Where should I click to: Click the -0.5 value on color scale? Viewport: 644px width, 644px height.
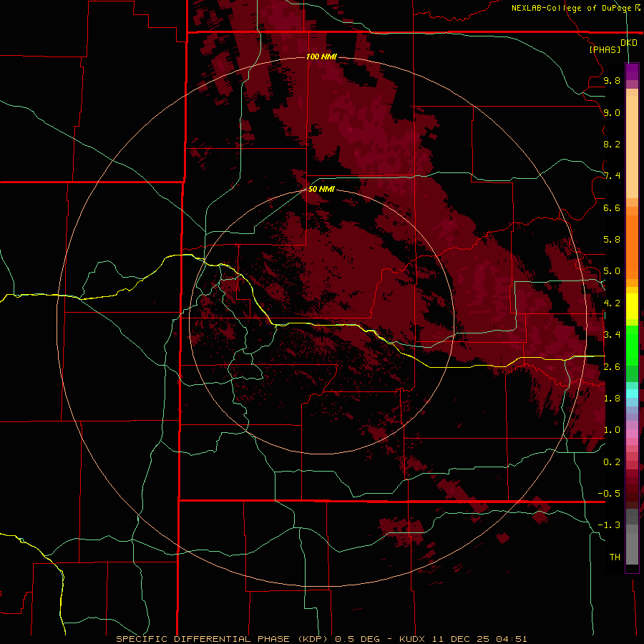(x=609, y=494)
